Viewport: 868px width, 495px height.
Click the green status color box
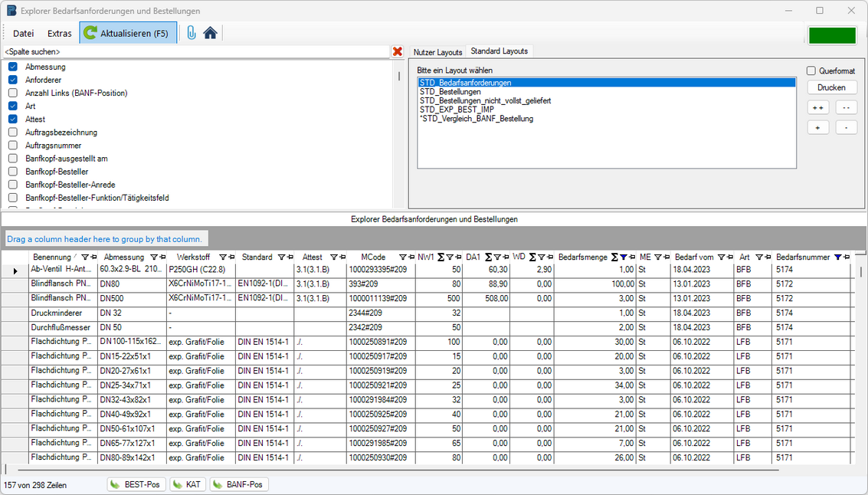click(832, 35)
